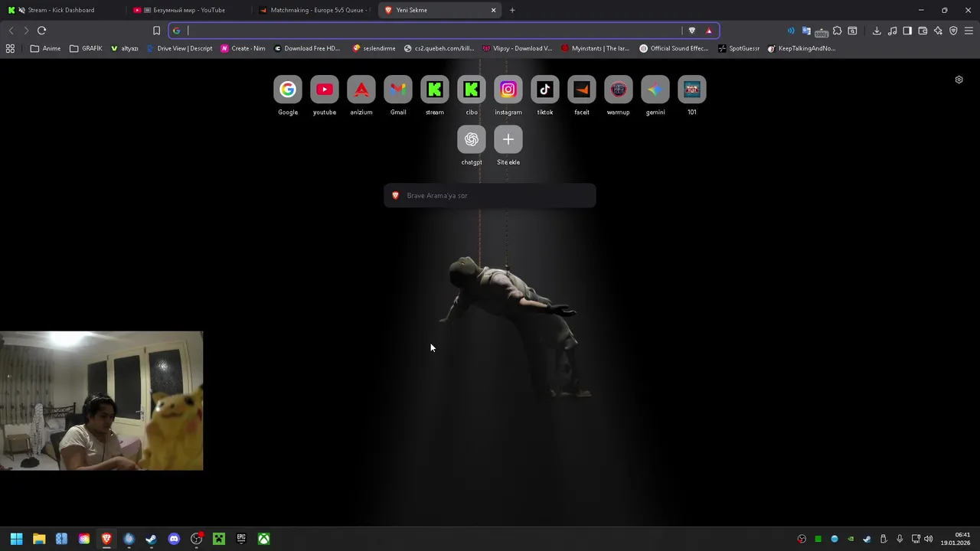Open the tiktok shortcut tile
Viewport: 980px width, 551px height.
pos(545,90)
